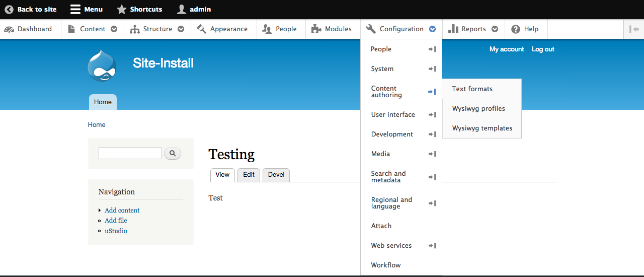This screenshot has height=277, width=644.
Task: Expand the Development submenu arrow
Action: pos(432,134)
